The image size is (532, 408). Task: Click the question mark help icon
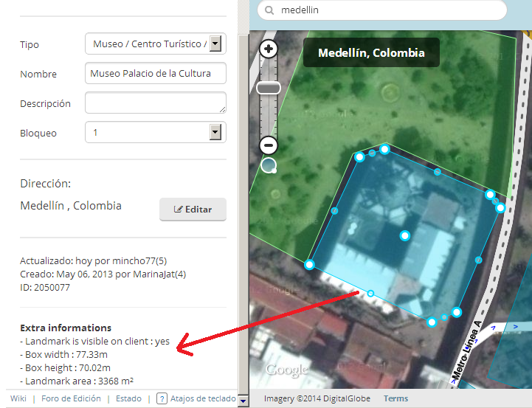(162, 398)
